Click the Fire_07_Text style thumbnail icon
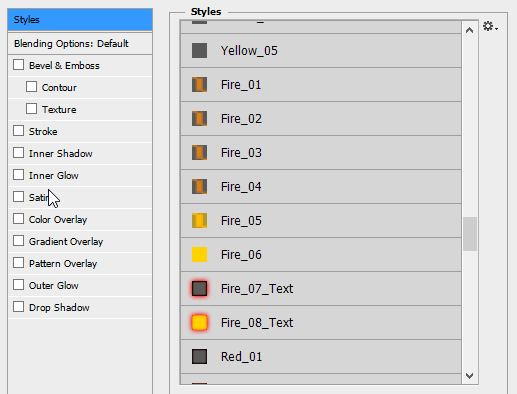Viewport: 517px width, 394px height. pos(199,288)
